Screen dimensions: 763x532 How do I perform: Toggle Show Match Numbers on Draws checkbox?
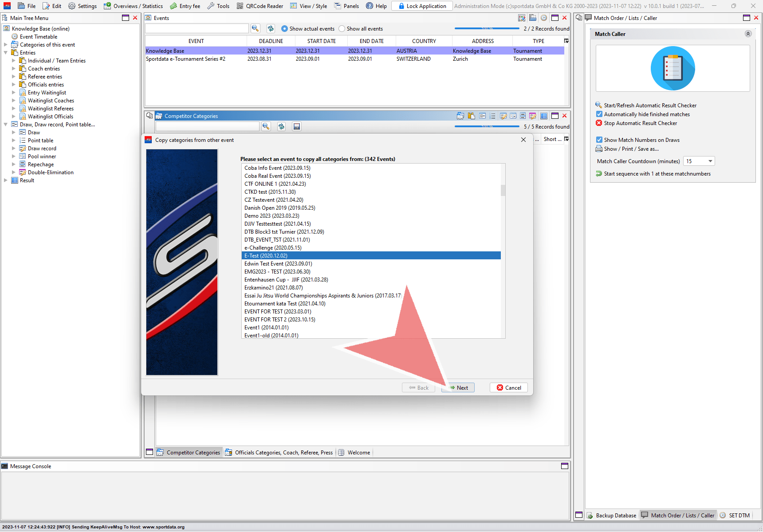(x=599, y=140)
